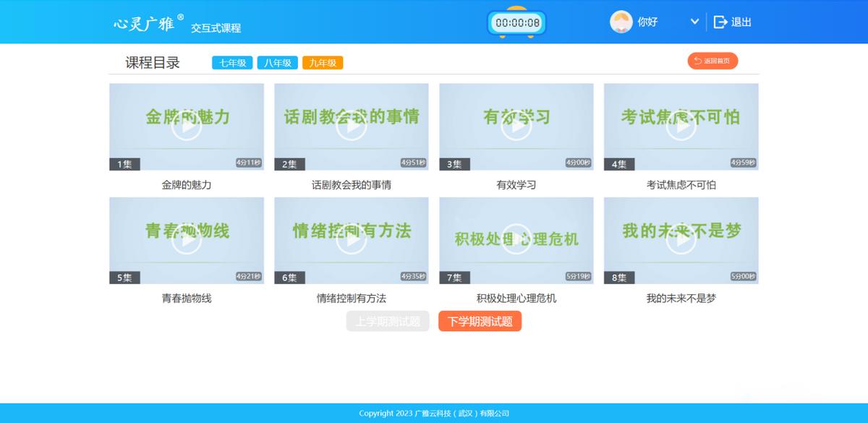The height and width of the screenshot is (423, 868).
Task: Click the user avatar icon
Action: tap(621, 22)
